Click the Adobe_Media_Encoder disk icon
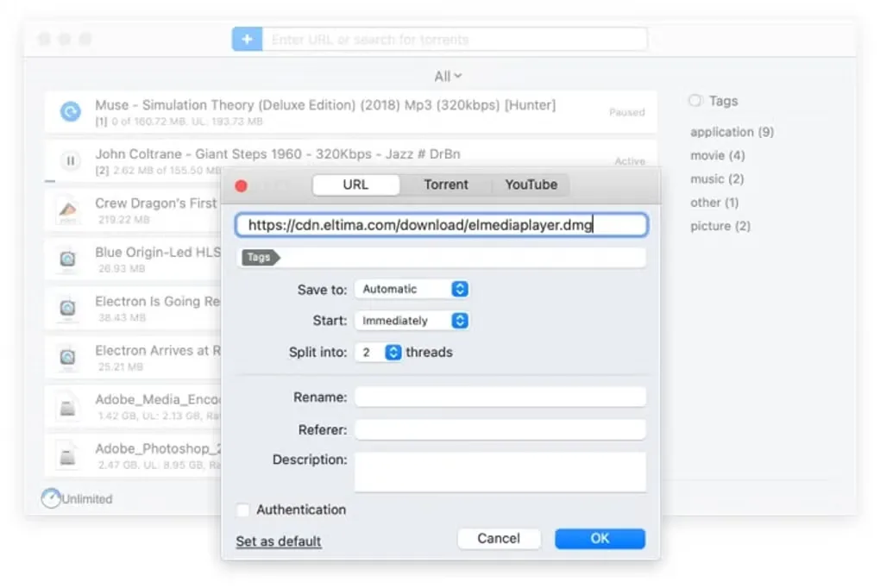The width and height of the screenshot is (880, 588). pos(68,407)
